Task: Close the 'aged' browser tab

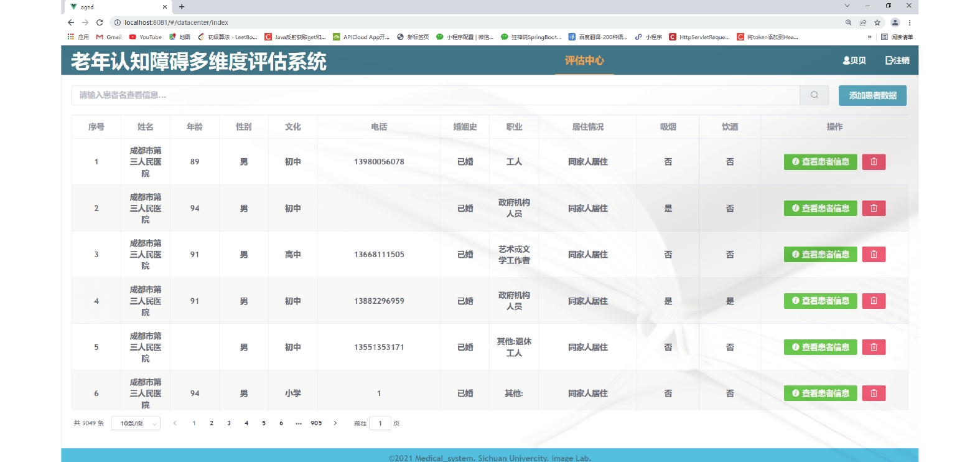Action: [165, 7]
